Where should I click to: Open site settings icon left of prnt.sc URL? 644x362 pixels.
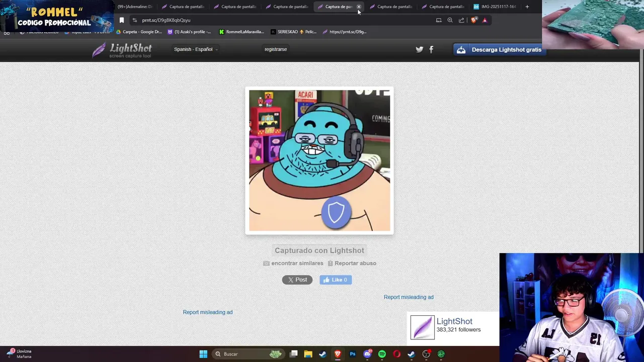click(134, 20)
